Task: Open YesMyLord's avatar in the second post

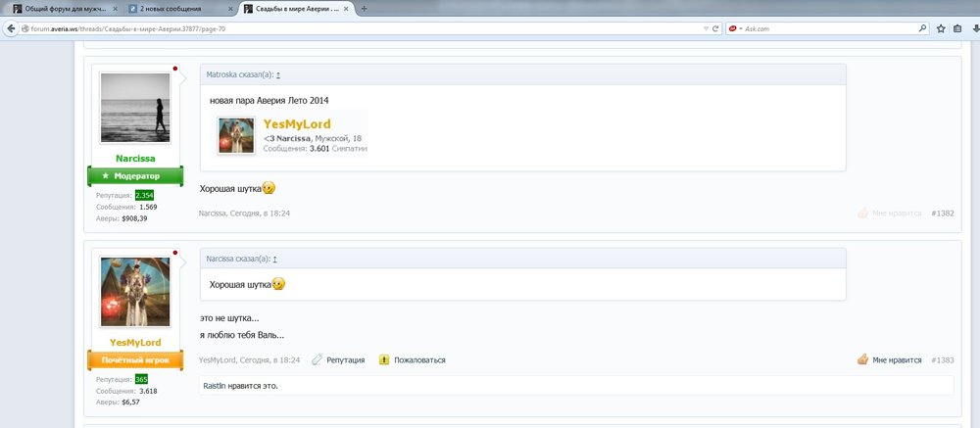Action: [135, 292]
